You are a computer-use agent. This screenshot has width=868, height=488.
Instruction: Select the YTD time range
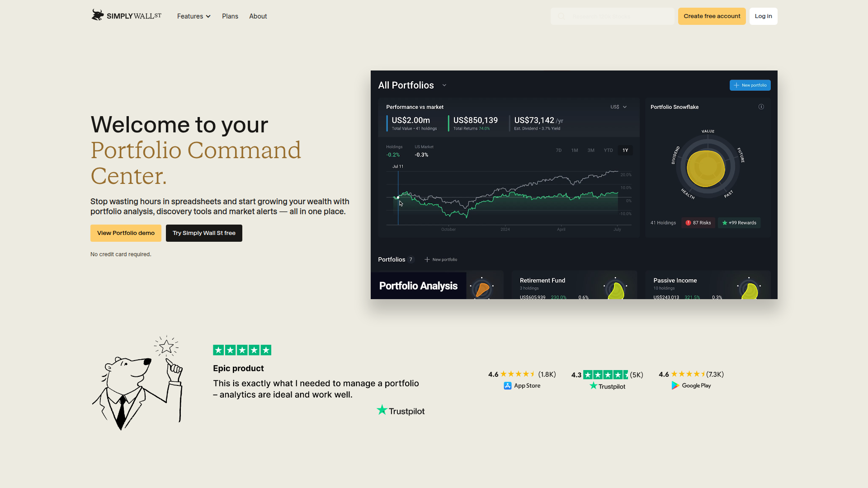pyautogui.click(x=609, y=150)
